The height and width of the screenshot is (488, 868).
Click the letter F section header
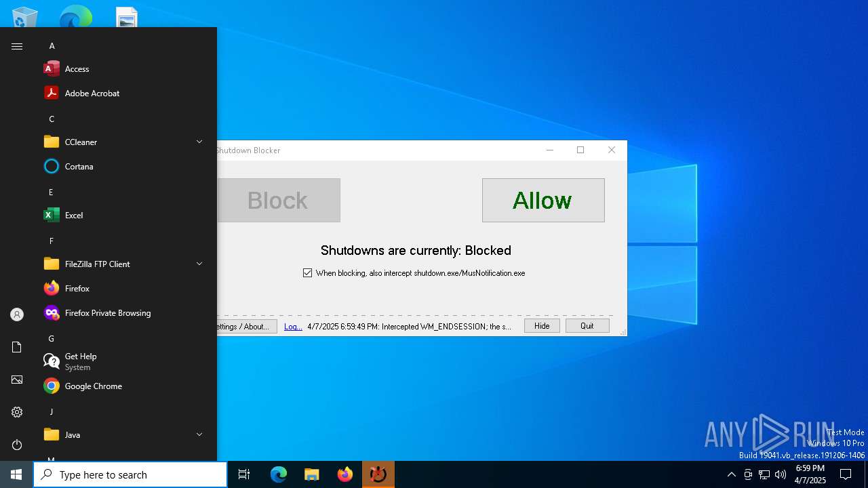(x=52, y=241)
